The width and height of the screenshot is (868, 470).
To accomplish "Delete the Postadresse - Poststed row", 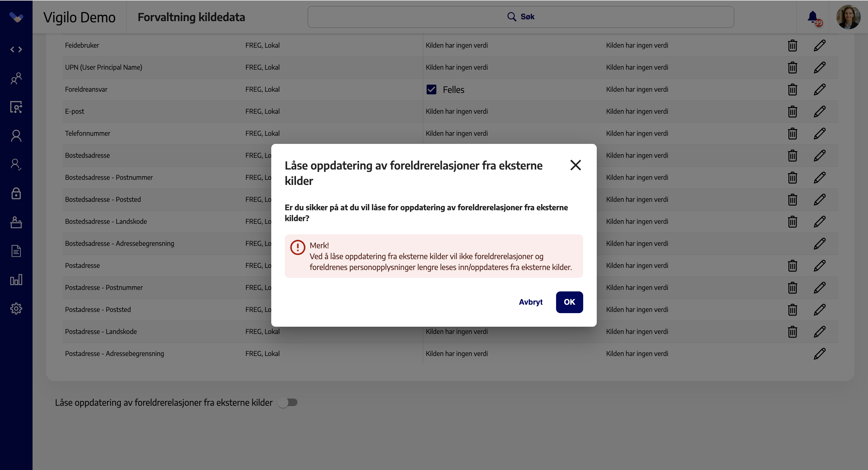I will click(x=793, y=310).
